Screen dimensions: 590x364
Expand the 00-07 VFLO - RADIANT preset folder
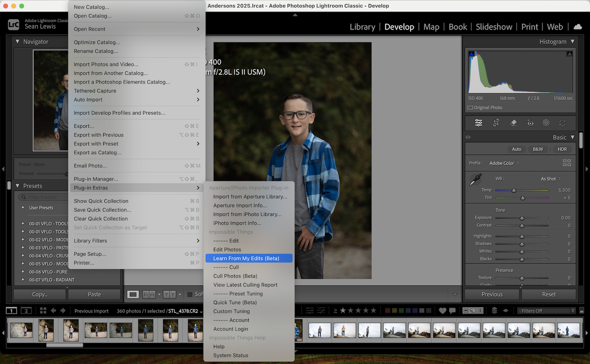tap(23, 280)
